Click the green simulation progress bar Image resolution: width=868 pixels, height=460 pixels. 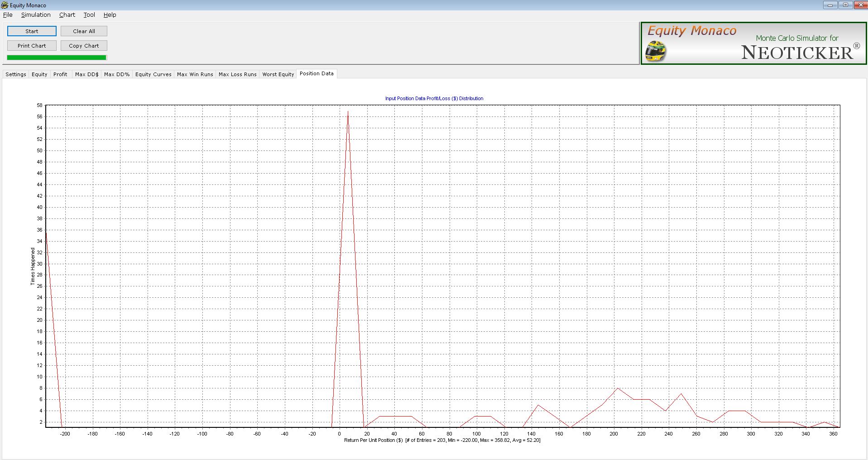(x=57, y=58)
